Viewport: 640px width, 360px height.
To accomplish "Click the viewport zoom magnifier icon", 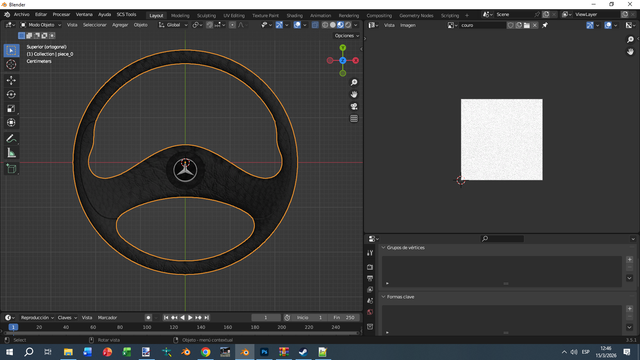I will click(354, 82).
